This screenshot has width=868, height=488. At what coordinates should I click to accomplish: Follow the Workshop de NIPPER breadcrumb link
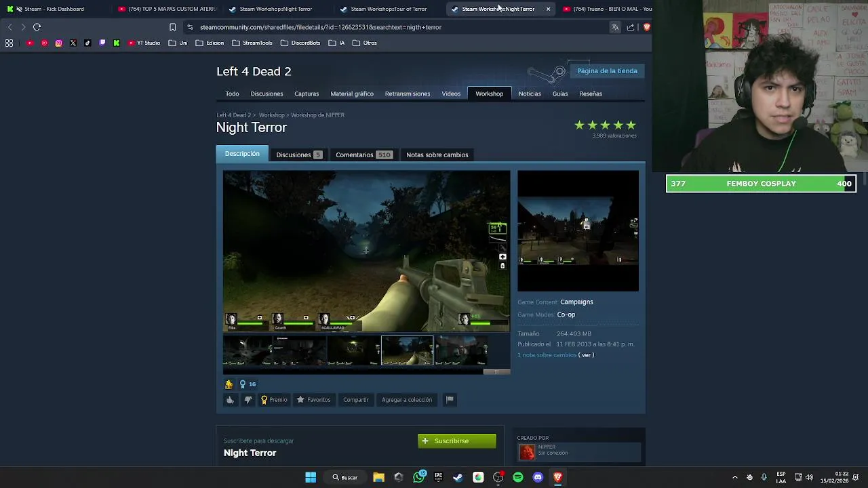[x=317, y=115]
